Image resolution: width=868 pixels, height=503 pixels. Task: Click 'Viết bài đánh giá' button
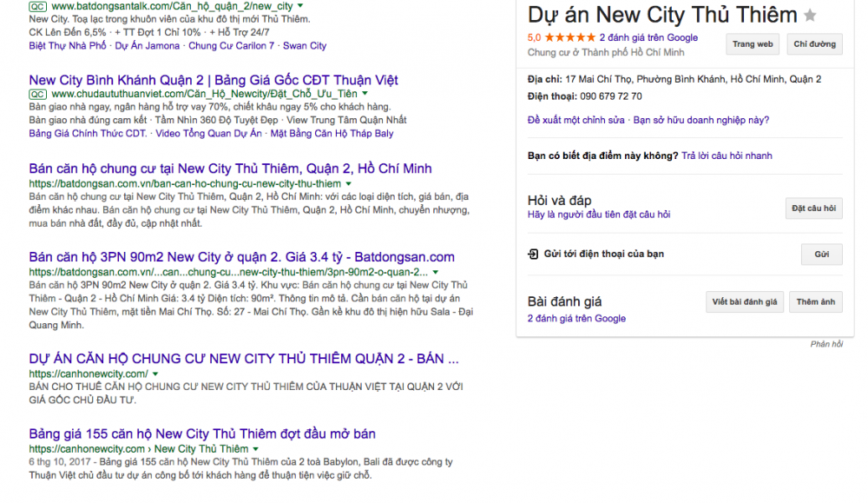[745, 302]
